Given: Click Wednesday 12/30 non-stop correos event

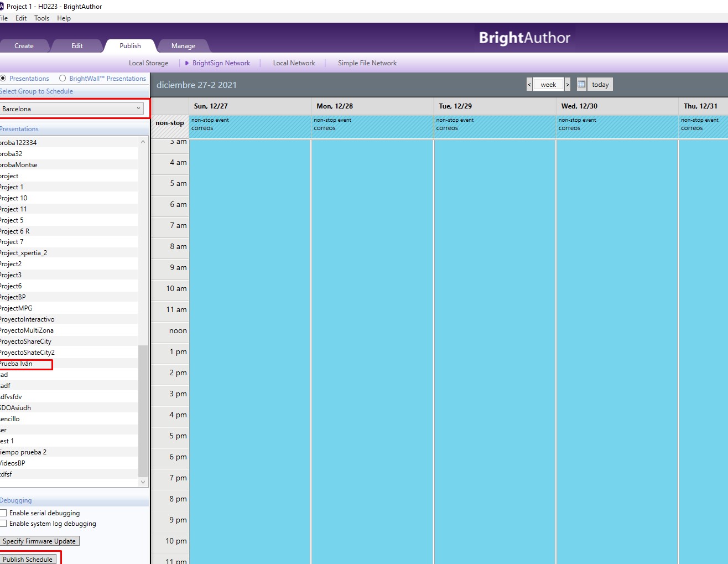Looking at the screenshot, I should pyautogui.click(x=617, y=127).
